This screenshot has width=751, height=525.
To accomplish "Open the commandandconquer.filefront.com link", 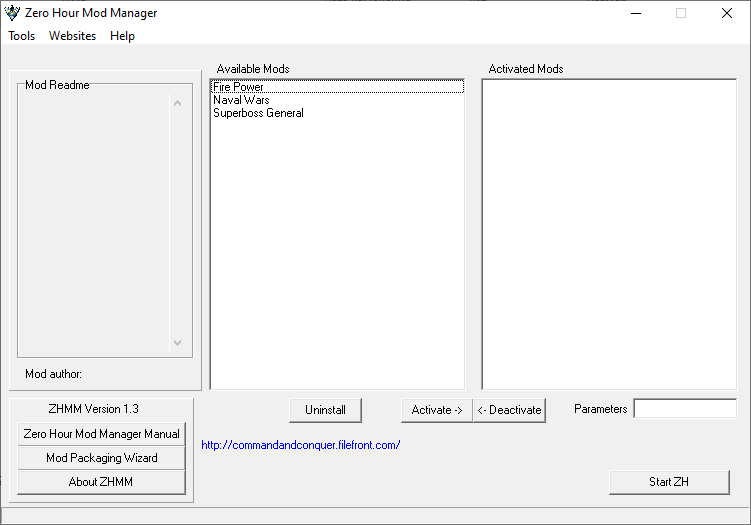I will 300,445.
